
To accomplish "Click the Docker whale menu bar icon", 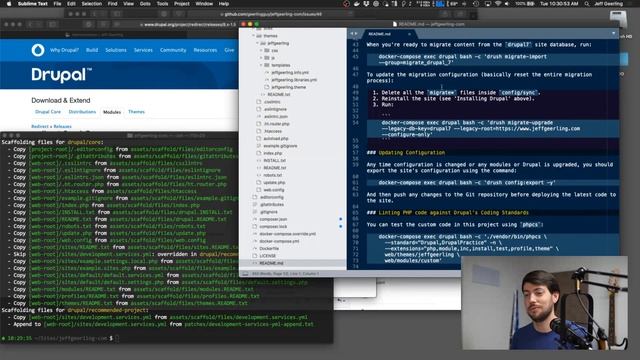I will coord(356,4).
